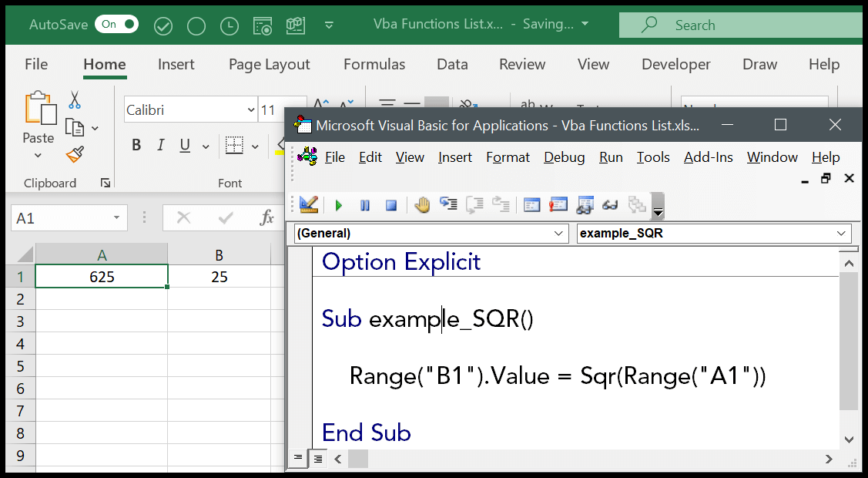Image resolution: width=868 pixels, height=478 pixels.
Task: Expand the (General) object dropdown
Action: 560,233
